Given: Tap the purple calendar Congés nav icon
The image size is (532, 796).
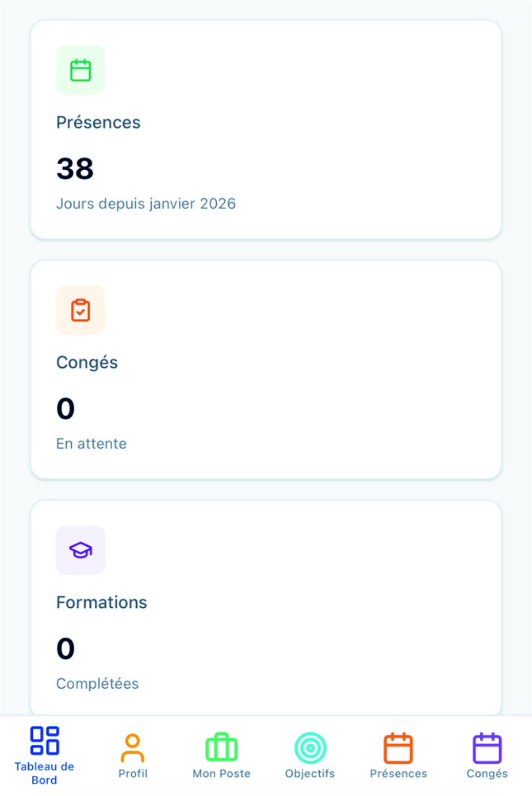Looking at the screenshot, I should 487,748.
